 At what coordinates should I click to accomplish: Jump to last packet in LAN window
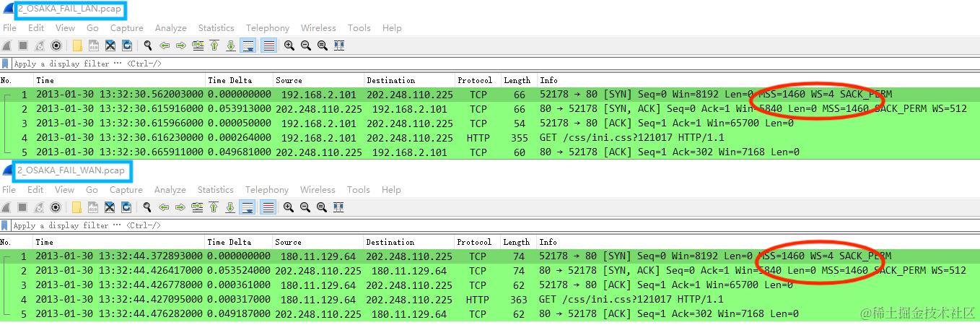[231, 45]
